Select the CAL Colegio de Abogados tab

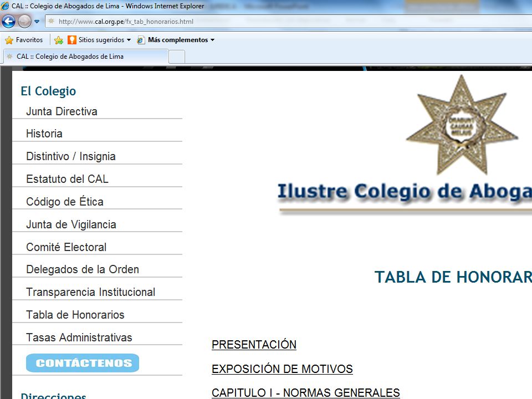[86, 57]
